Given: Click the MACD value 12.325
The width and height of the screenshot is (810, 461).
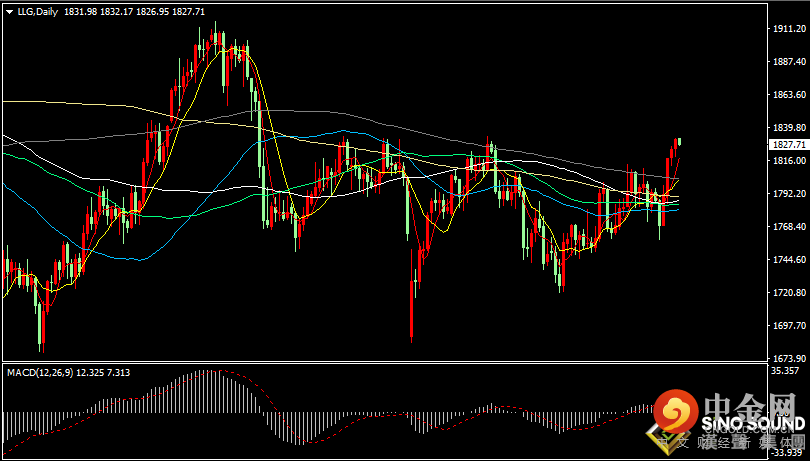Looking at the screenshot, I should pyautogui.click(x=89, y=373).
